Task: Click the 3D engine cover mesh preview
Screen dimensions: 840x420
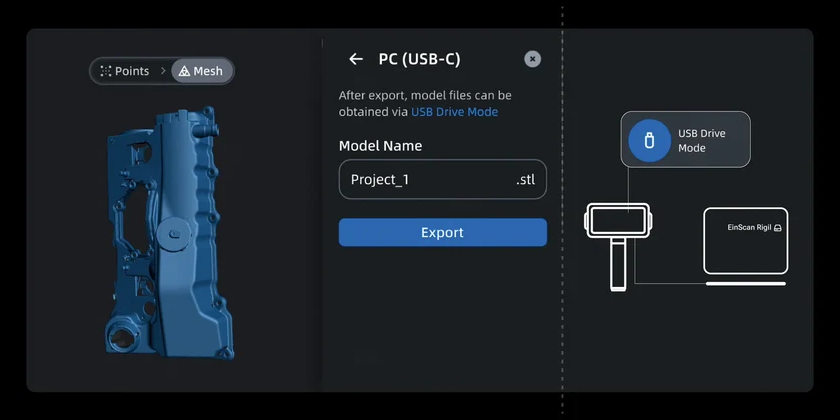Action: click(x=170, y=231)
